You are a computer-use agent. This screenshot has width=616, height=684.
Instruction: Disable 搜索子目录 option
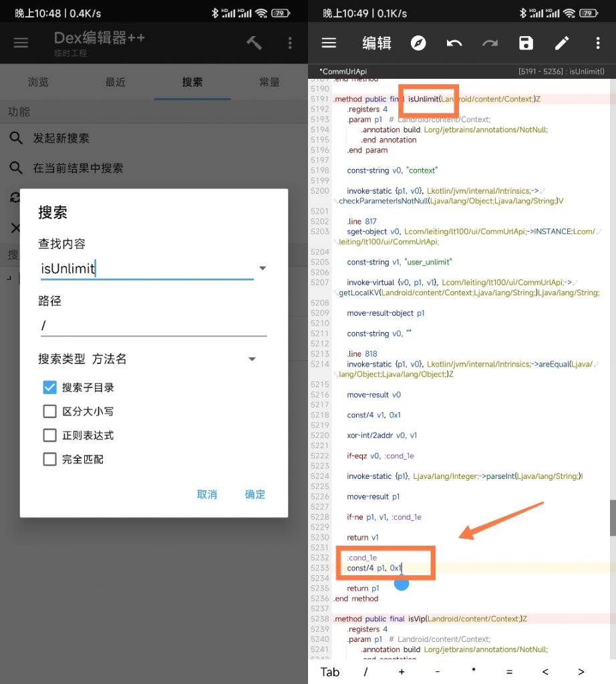click(x=49, y=386)
